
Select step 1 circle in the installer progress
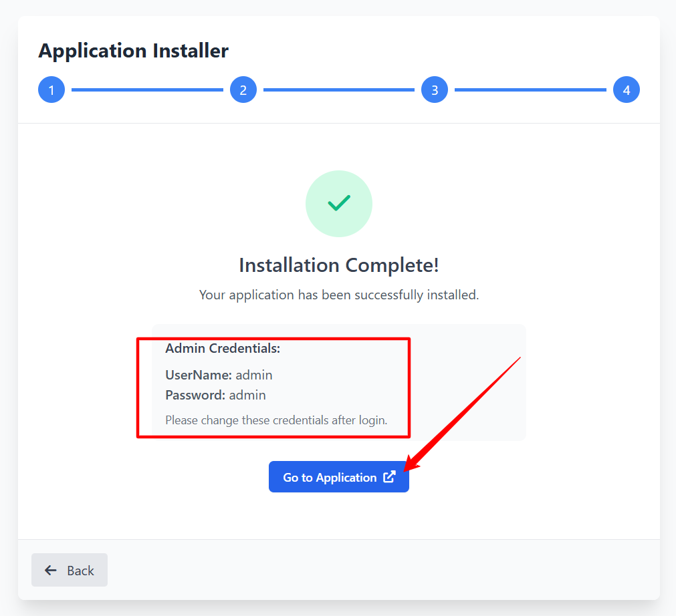[x=51, y=89]
